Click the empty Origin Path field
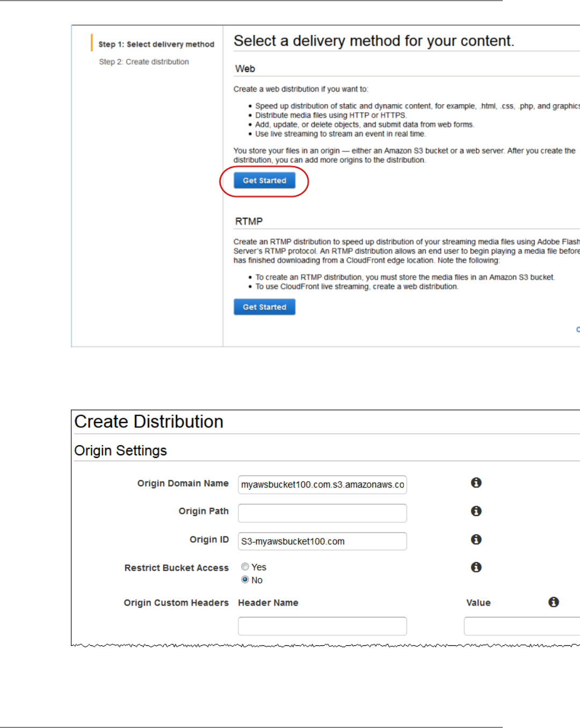This screenshot has width=580, height=728. pyautogui.click(x=322, y=513)
